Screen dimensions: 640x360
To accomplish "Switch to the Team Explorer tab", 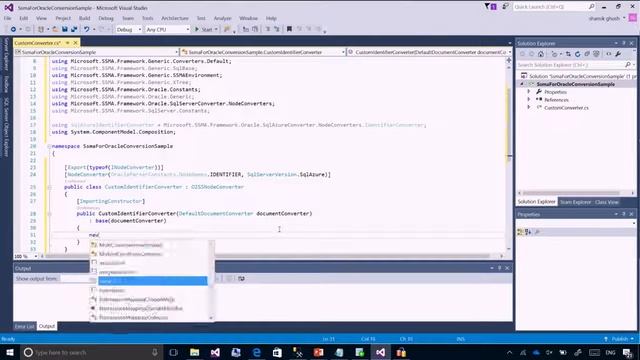I will [575, 202].
